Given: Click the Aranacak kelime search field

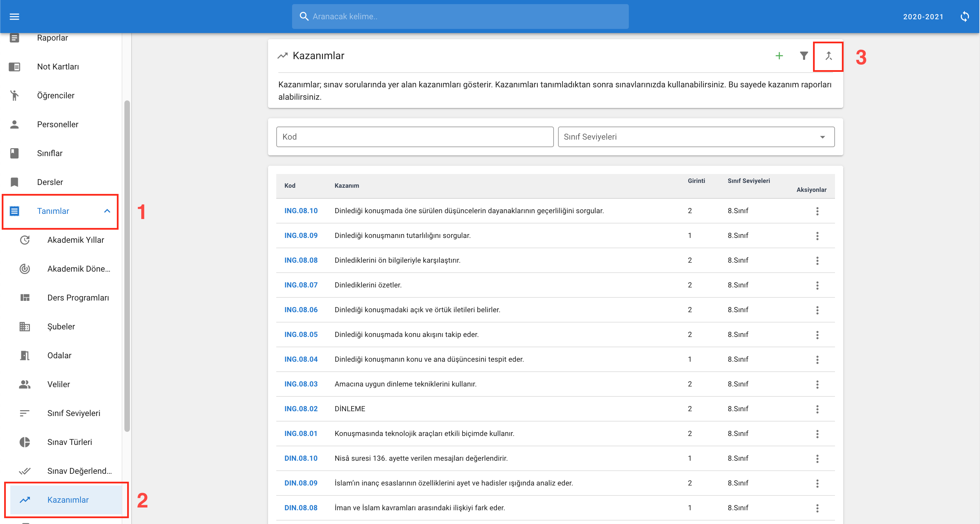Looking at the screenshot, I should (x=460, y=17).
